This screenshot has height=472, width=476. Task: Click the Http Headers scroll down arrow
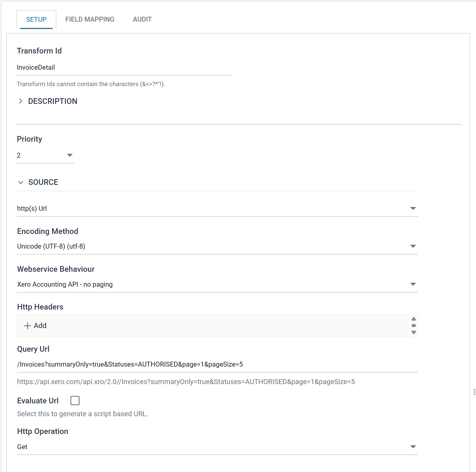(x=414, y=332)
